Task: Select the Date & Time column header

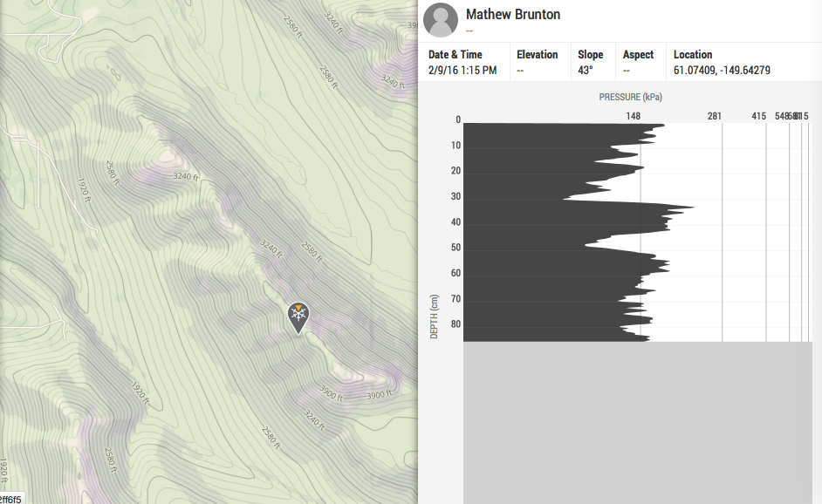Action: (x=455, y=54)
